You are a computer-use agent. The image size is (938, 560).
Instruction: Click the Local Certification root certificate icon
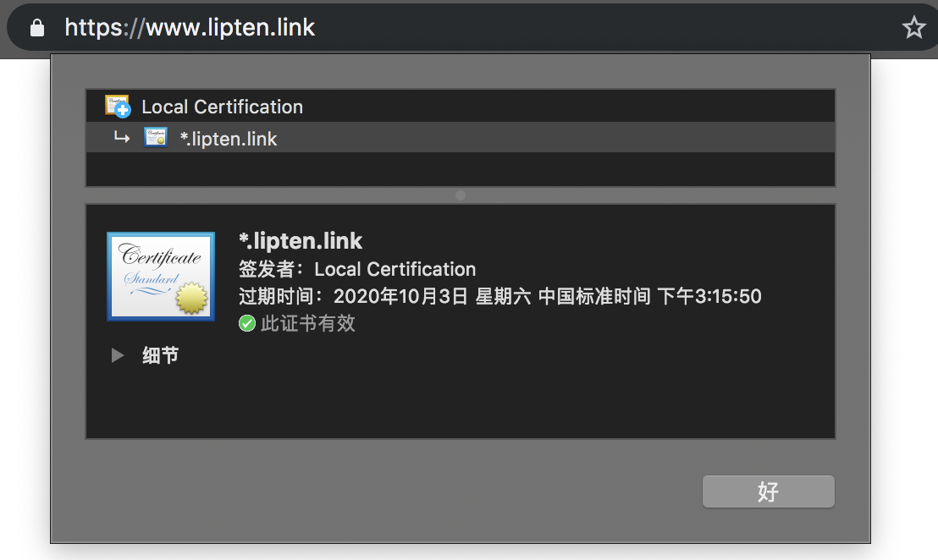click(x=118, y=106)
